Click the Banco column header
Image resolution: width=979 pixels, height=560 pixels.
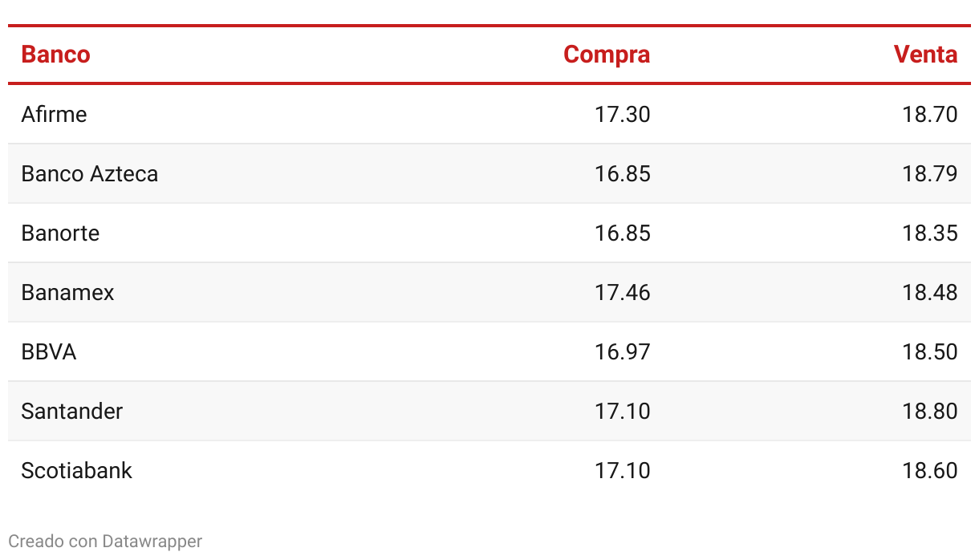[x=55, y=55]
